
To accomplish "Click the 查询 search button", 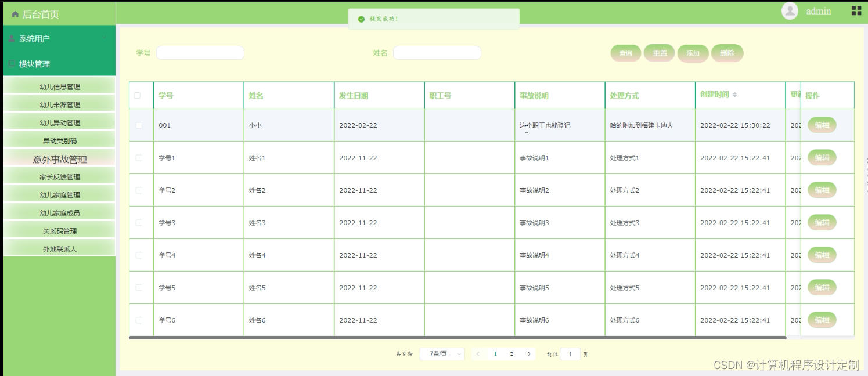I will tap(625, 53).
